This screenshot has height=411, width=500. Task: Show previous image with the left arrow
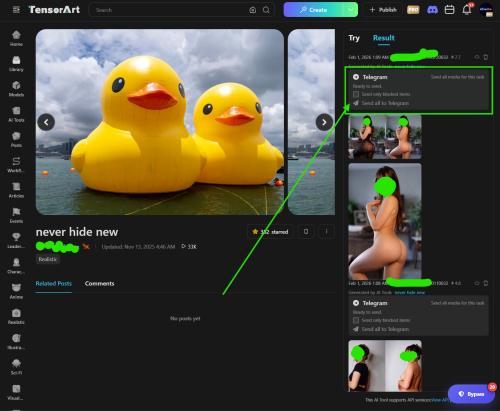pos(46,122)
